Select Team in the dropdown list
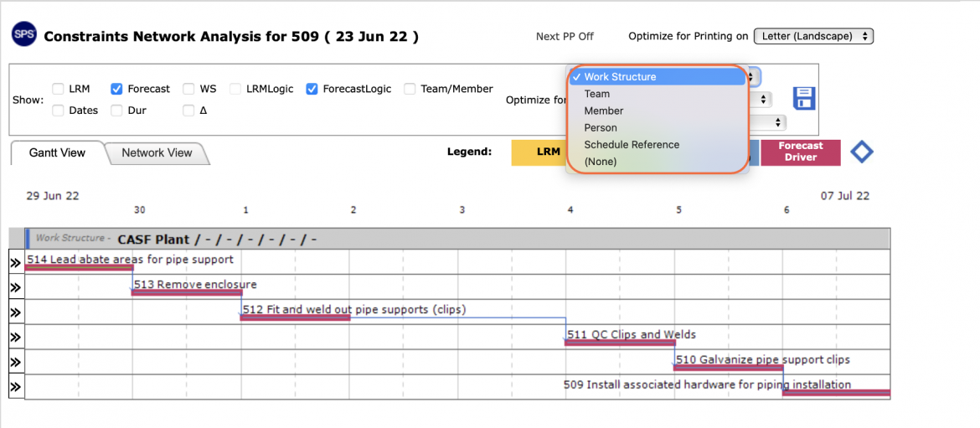This screenshot has width=980, height=428. (x=658, y=94)
